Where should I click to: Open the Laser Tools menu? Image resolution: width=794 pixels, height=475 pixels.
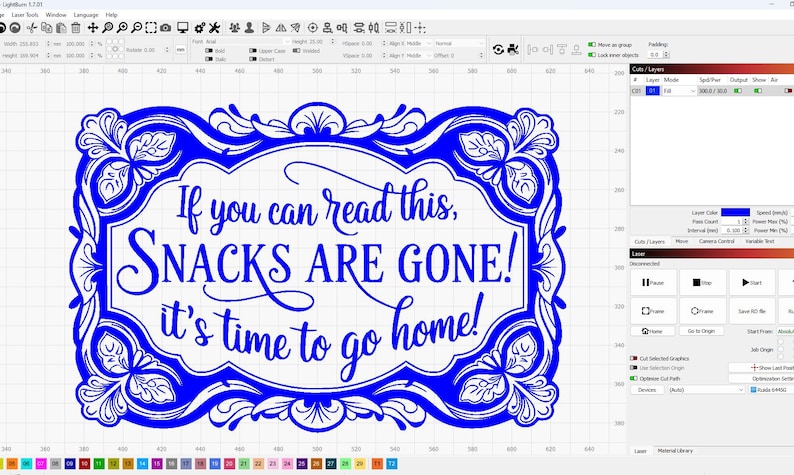point(25,15)
